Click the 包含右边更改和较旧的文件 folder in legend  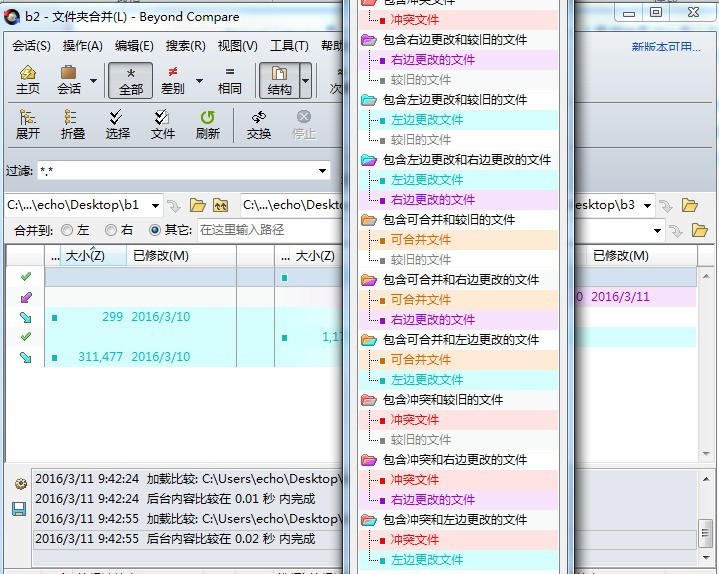pos(444,40)
